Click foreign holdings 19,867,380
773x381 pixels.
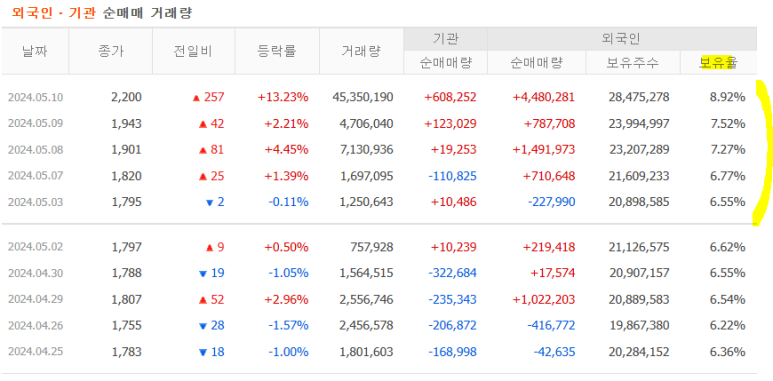pyautogui.click(x=639, y=325)
